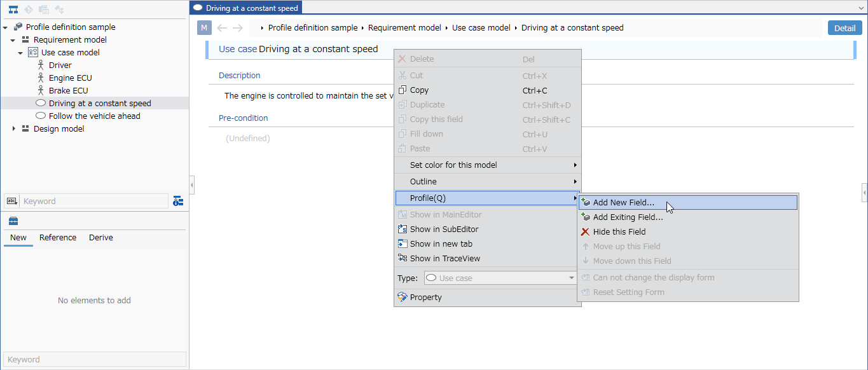868x370 pixels.
Task: Click Use case model in breadcrumb
Action: coord(481,28)
